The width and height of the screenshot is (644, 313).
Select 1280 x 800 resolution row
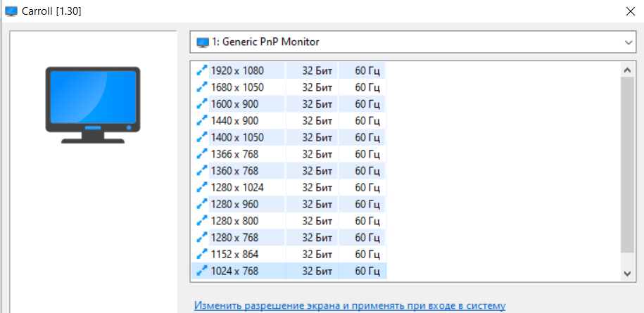click(x=289, y=221)
